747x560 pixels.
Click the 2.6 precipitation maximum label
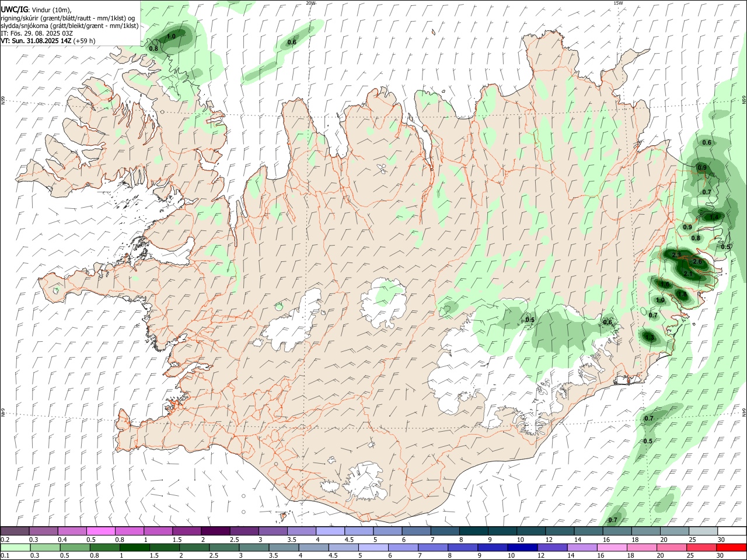pyautogui.click(x=697, y=262)
